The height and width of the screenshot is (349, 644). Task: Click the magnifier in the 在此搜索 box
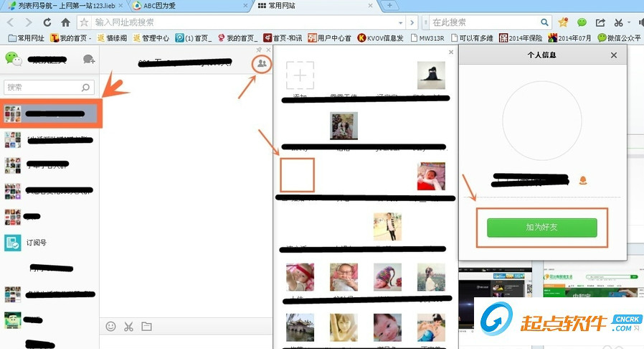click(x=544, y=22)
